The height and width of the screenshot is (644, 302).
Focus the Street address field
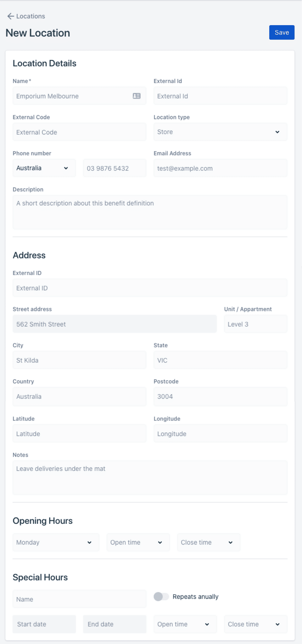coord(115,324)
